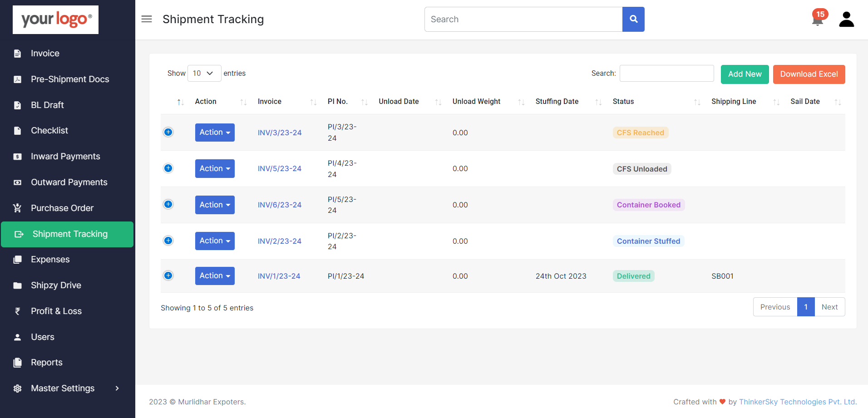
Task: Open Inward Payments from sidebar
Action: coord(65,157)
